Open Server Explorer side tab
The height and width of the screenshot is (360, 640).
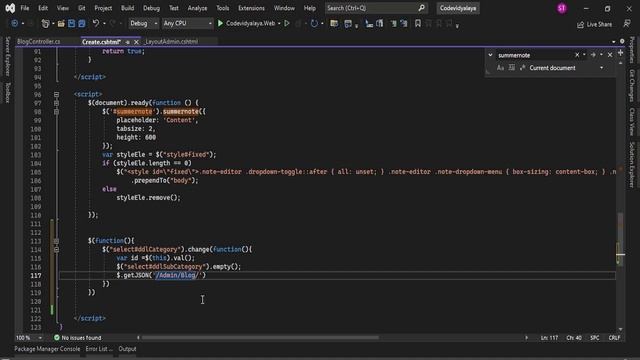click(7, 56)
